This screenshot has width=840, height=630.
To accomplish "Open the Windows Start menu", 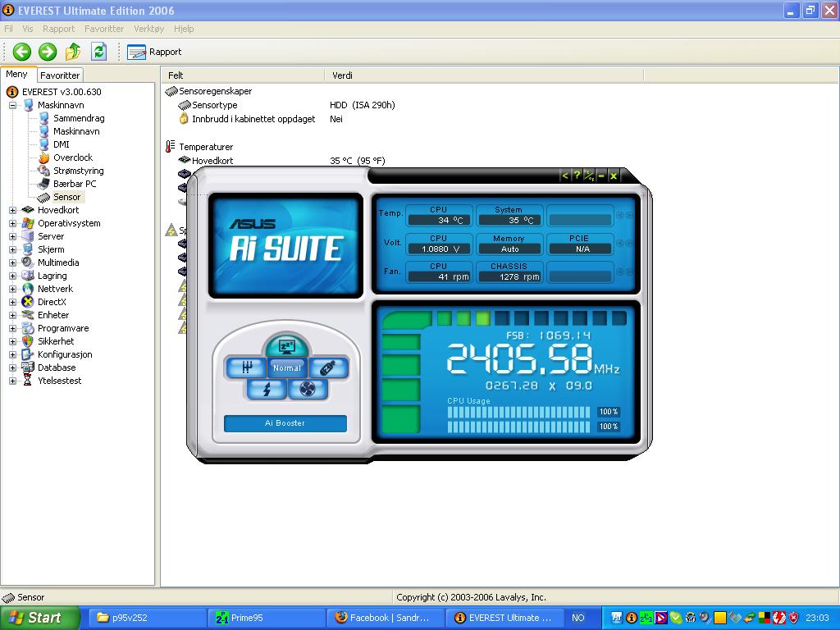I will [x=40, y=618].
